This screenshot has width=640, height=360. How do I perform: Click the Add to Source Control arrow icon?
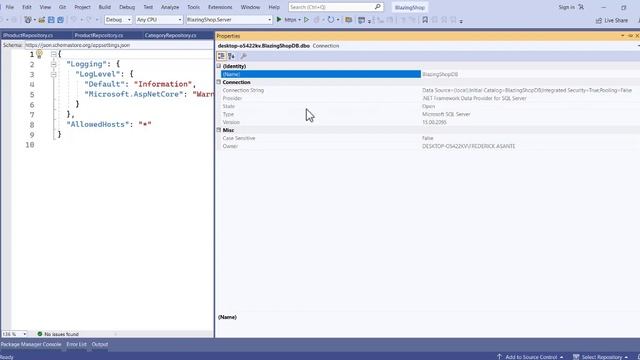coord(499,357)
